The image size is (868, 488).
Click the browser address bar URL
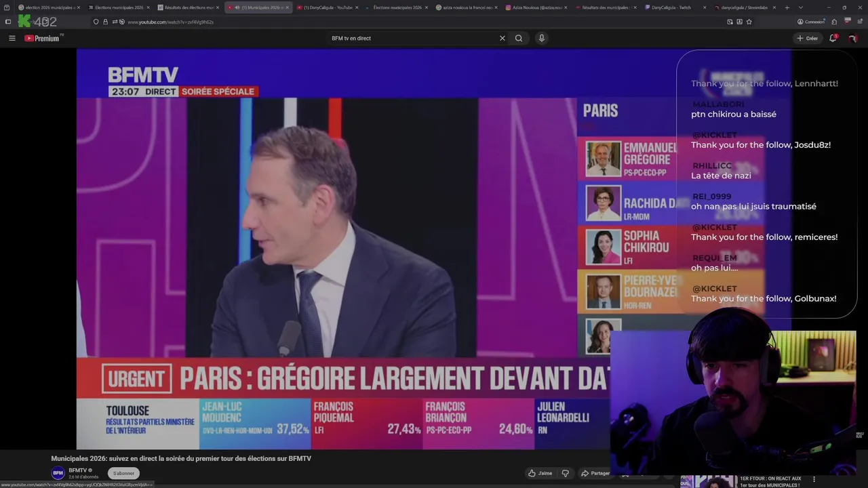[170, 22]
